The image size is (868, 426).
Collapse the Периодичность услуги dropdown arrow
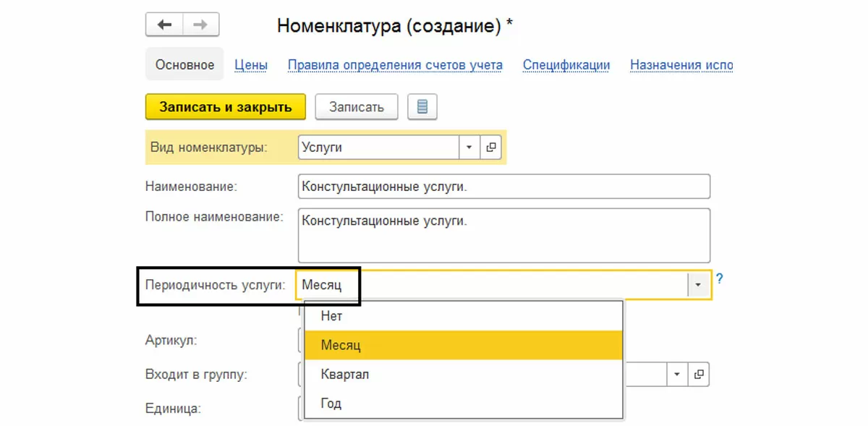point(698,286)
